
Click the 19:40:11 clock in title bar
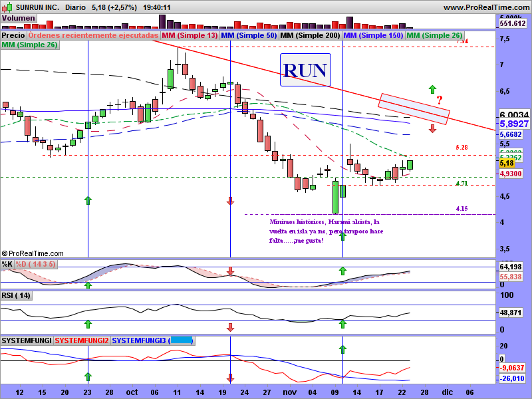tap(157, 7)
